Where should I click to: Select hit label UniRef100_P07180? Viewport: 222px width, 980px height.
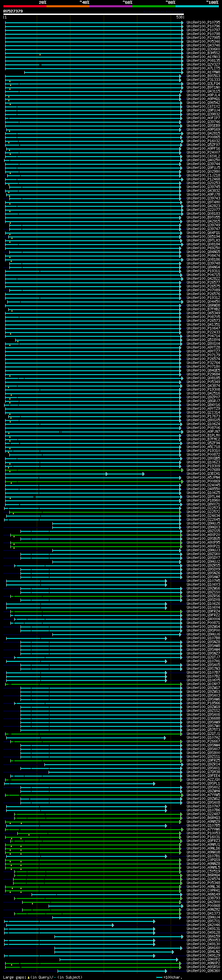[x=203, y=366]
